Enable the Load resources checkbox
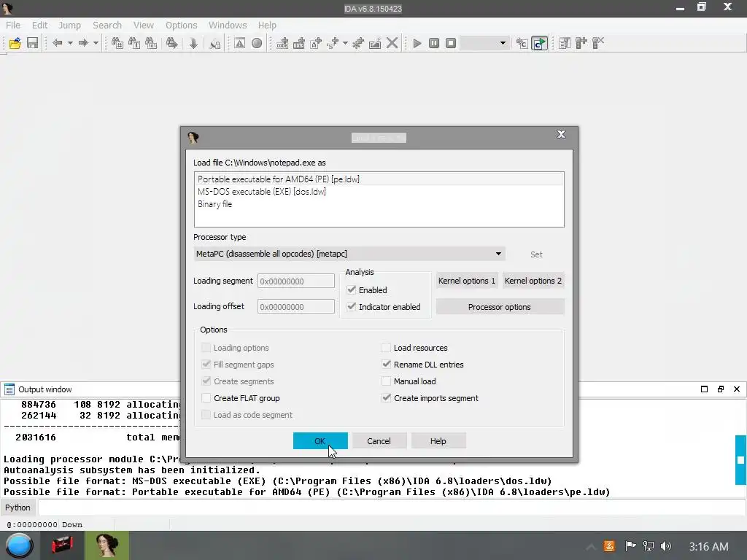The width and height of the screenshot is (747, 560). [387, 348]
